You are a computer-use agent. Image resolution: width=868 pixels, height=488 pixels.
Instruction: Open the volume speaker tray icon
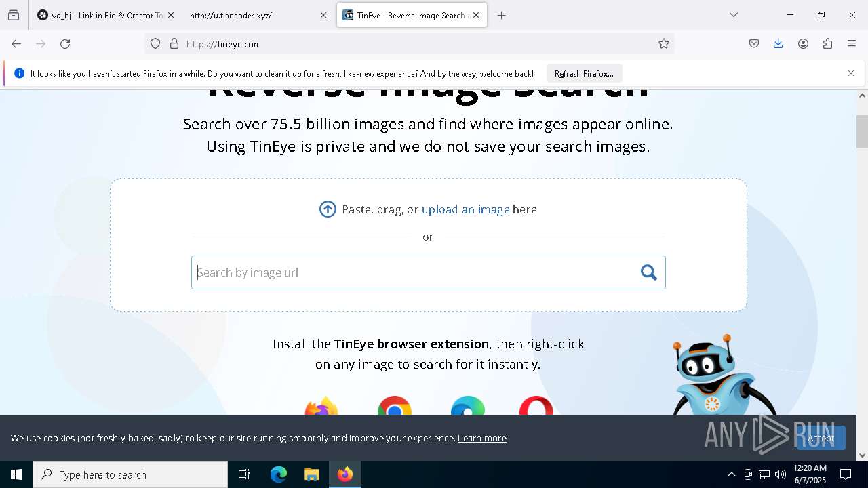[x=781, y=474]
